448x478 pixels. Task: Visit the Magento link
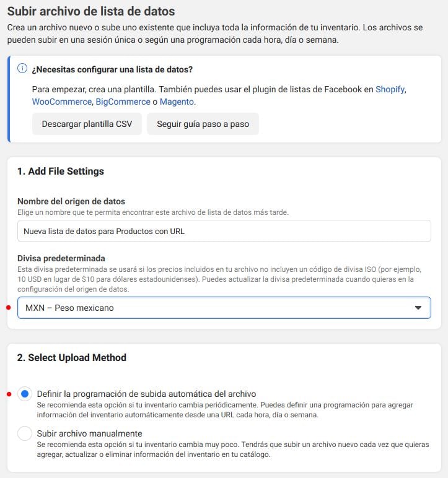[177, 102]
